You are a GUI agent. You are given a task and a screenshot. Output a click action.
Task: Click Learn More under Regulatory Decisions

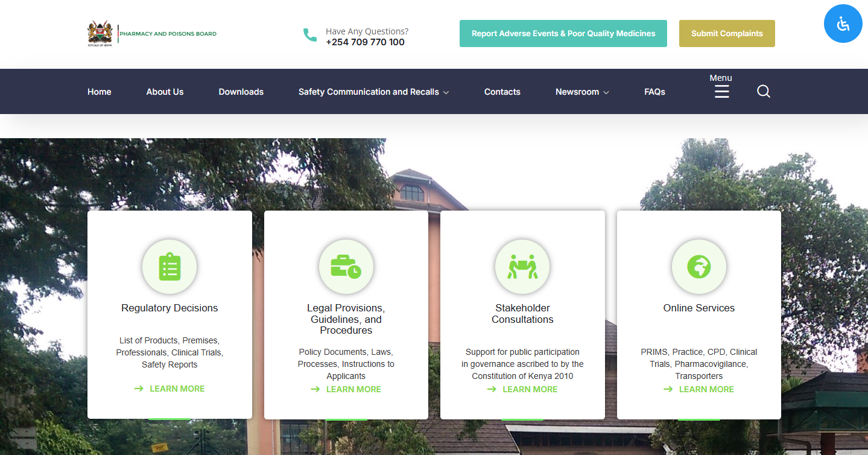(x=177, y=389)
